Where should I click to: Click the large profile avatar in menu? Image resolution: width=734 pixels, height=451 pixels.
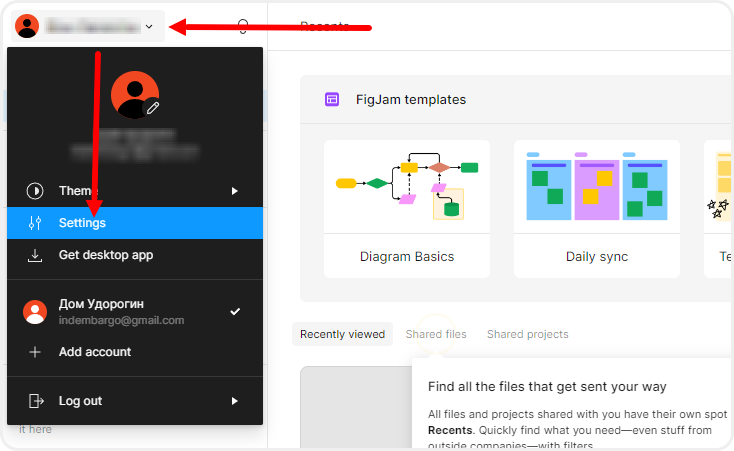click(133, 94)
